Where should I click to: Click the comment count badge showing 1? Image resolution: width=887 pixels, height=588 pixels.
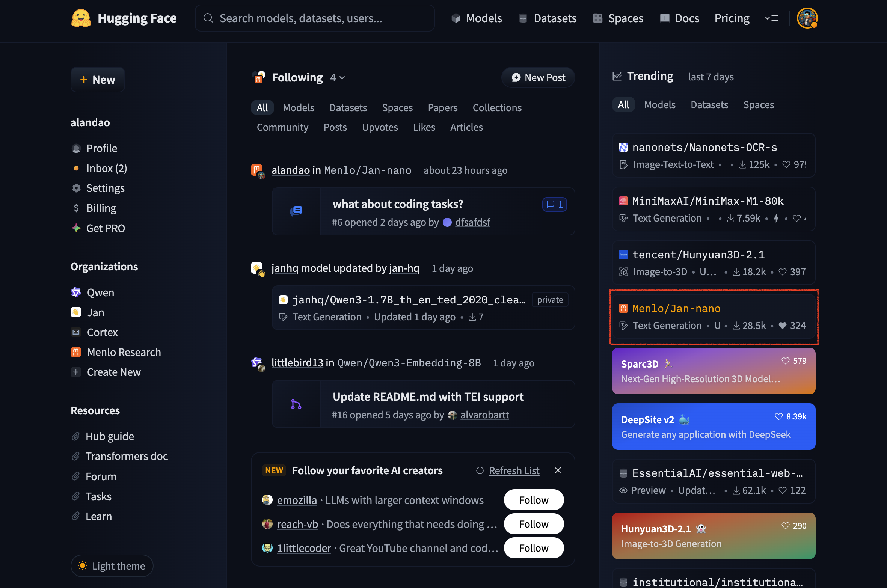coord(554,205)
